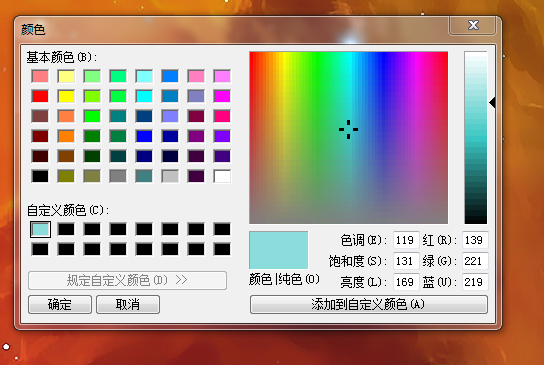Click the crosshair marker in the color spectrum
544x365 pixels.
pyautogui.click(x=348, y=129)
